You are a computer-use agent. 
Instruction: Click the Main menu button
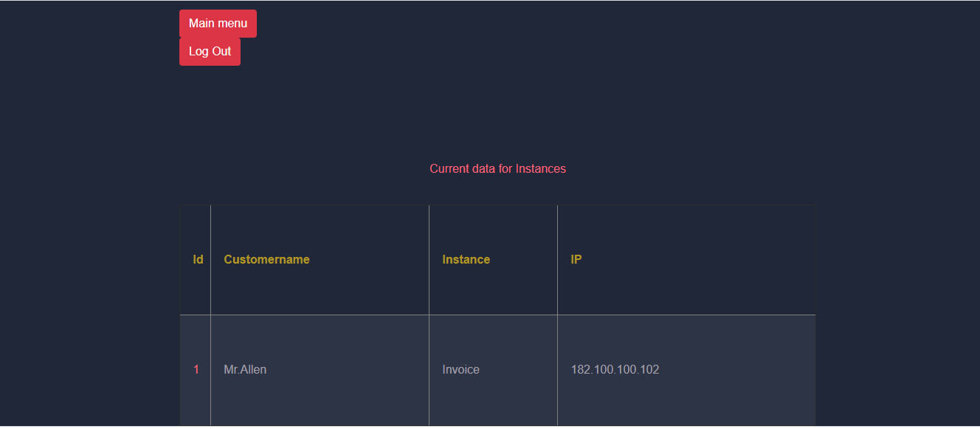(218, 24)
